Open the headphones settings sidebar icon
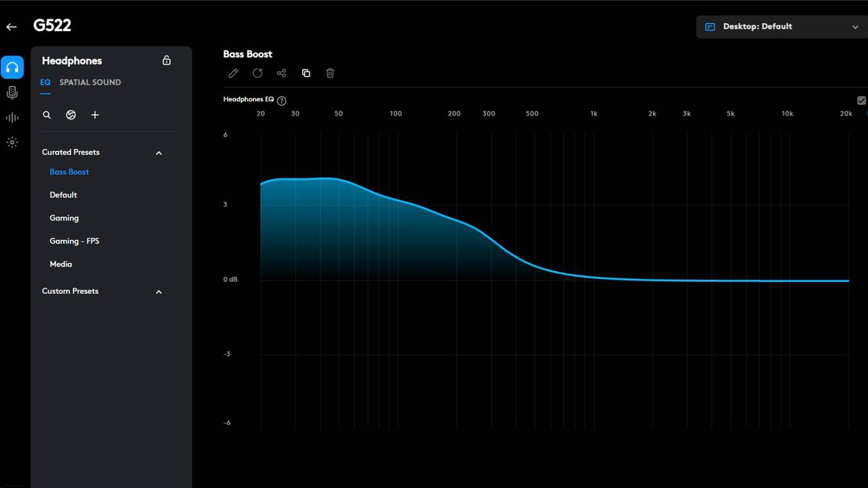 [12, 67]
